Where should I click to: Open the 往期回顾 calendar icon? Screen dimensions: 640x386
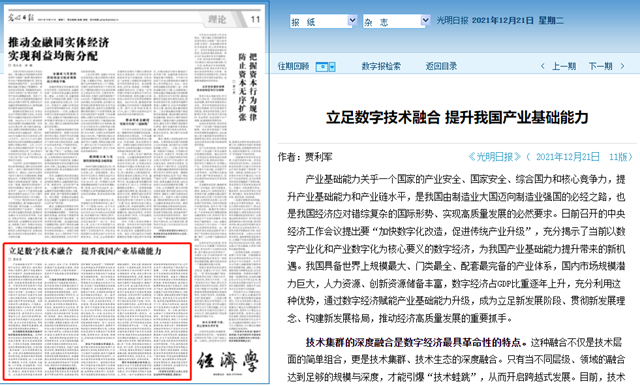(322, 67)
